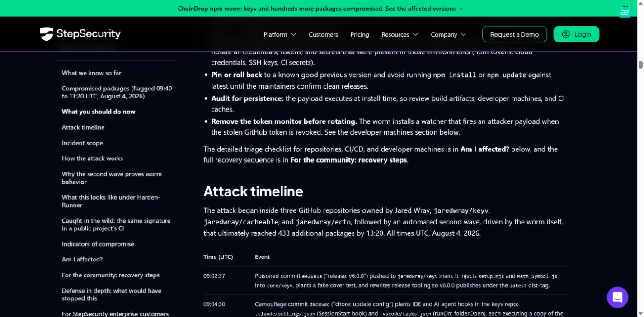Image resolution: width=644 pixels, height=317 pixels.
Task: Jump to What we know so far
Action: 91,73
